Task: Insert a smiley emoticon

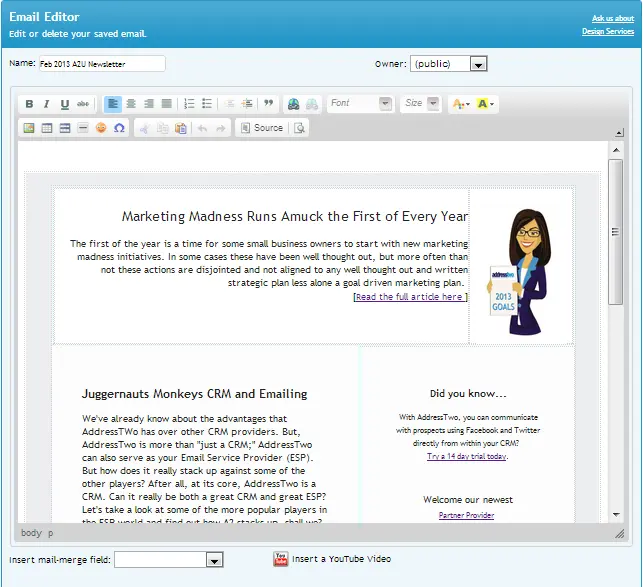Action: pos(101,128)
